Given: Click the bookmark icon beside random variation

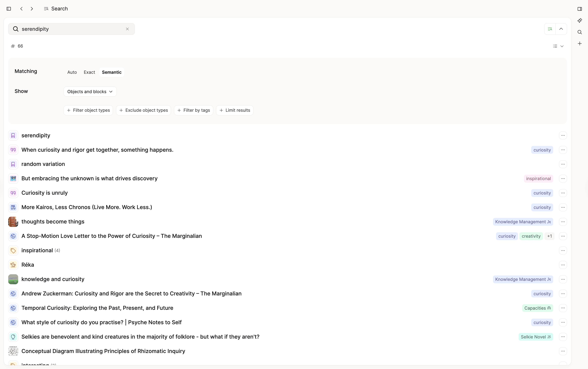Looking at the screenshot, I should [13, 164].
